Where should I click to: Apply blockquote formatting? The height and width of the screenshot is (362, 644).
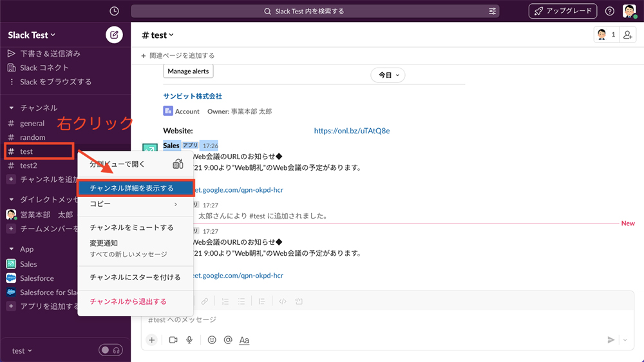(x=261, y=301)
